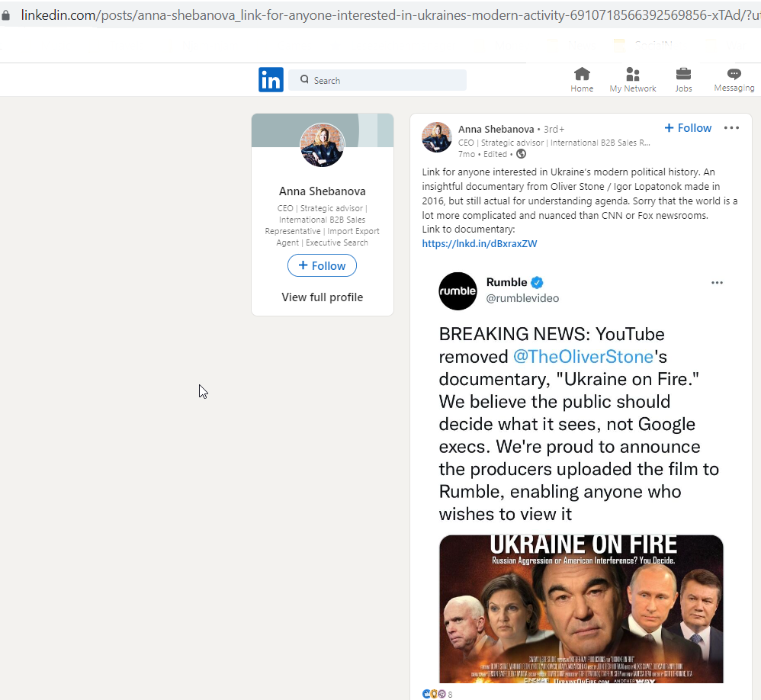Click the post author's small avatar
This screenshot has height=700, width=761.
437,137
